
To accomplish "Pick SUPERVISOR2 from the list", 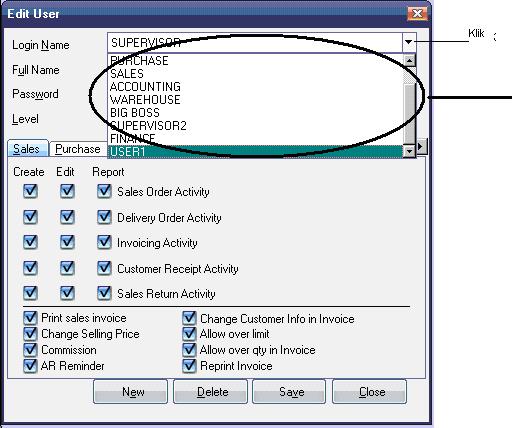I will [x=255, y=126].
